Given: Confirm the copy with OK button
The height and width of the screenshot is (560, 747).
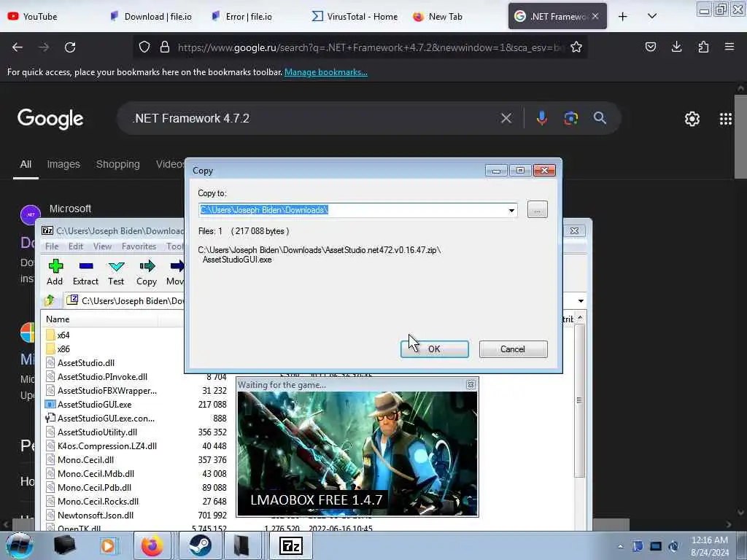Looking at the screenshot, I should coord(435,349).
